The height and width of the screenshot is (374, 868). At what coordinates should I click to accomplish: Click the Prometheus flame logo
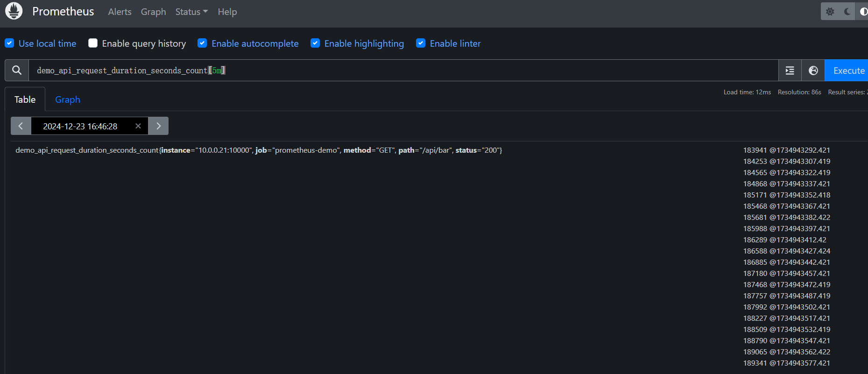point(14,11)
